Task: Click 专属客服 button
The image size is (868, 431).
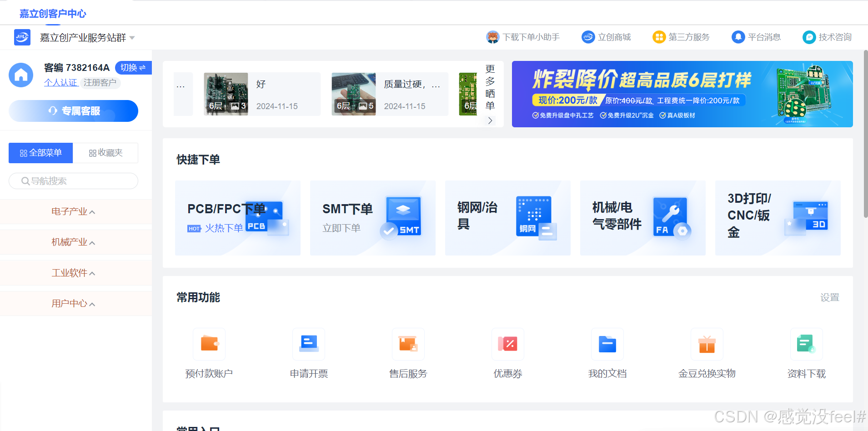Action: pos(74,111)
